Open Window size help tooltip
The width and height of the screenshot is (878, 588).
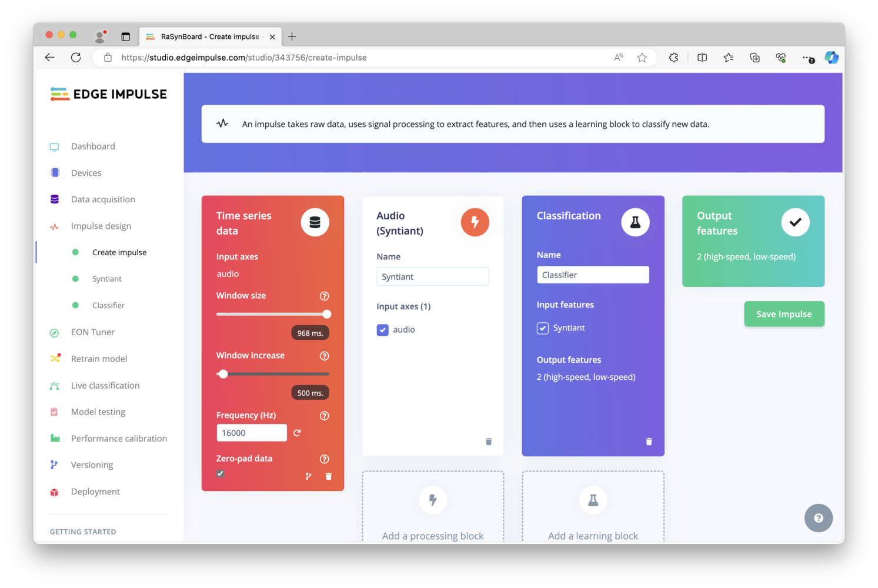[324, 296]
